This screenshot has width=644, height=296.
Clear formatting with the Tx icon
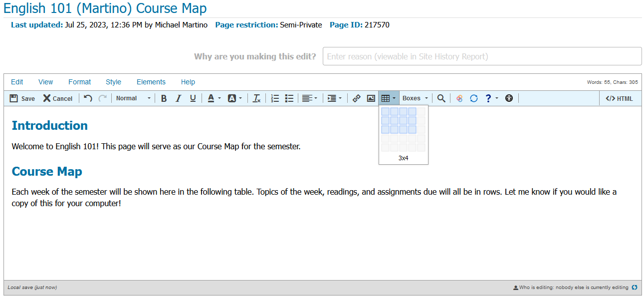256,98
